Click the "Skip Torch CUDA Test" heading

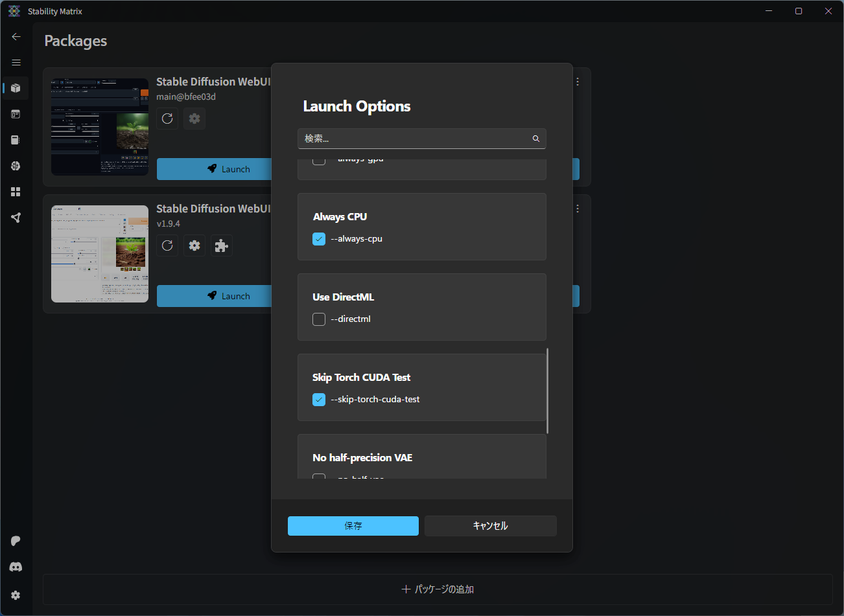click(361, 378)
